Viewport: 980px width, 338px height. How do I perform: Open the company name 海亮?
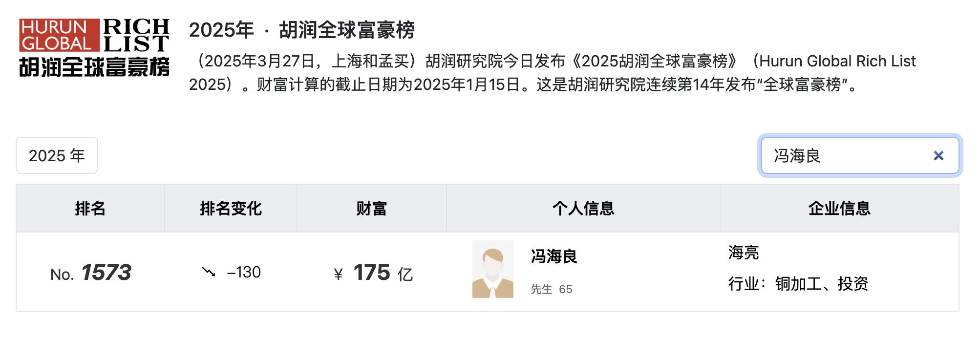pos(743,253)
